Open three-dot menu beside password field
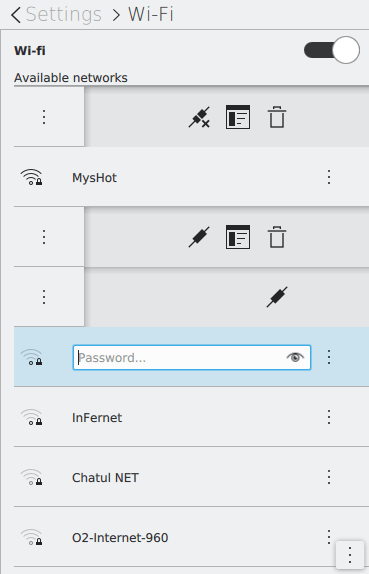This screenshot has height=574, width=369. [329, 357]
